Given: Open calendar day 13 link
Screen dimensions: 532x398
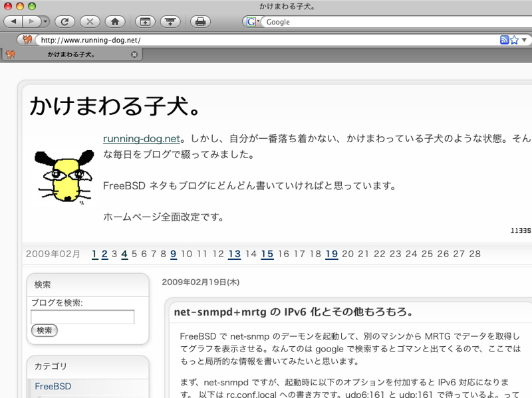Looking at the screenshot, I should tap(235, 254).
